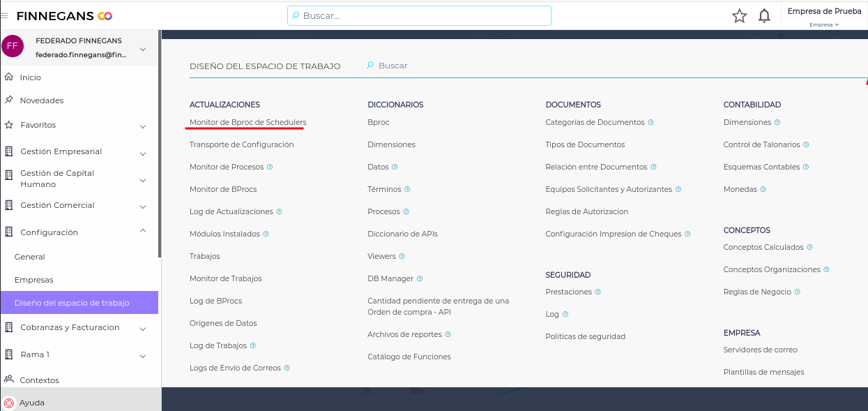Click help icon next to Conceptos Calculados
The height and width of the screenshot is (411, 868).
809,247
